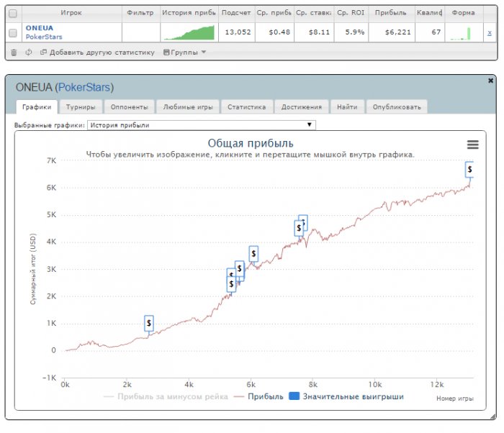The height and width of the screenshot is (433, 504).
Task: Open the Статистика tab
Action: 246,107
